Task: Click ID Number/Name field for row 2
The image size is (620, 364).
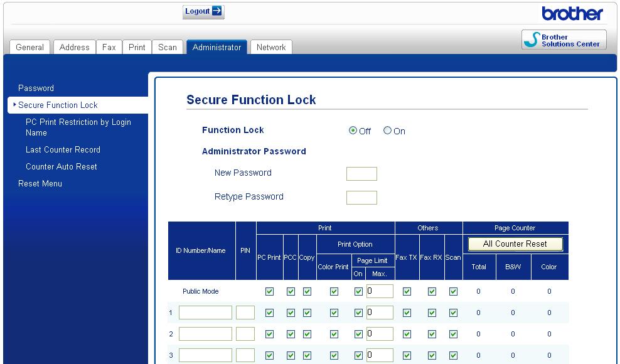Action: [x=205, y=334]
